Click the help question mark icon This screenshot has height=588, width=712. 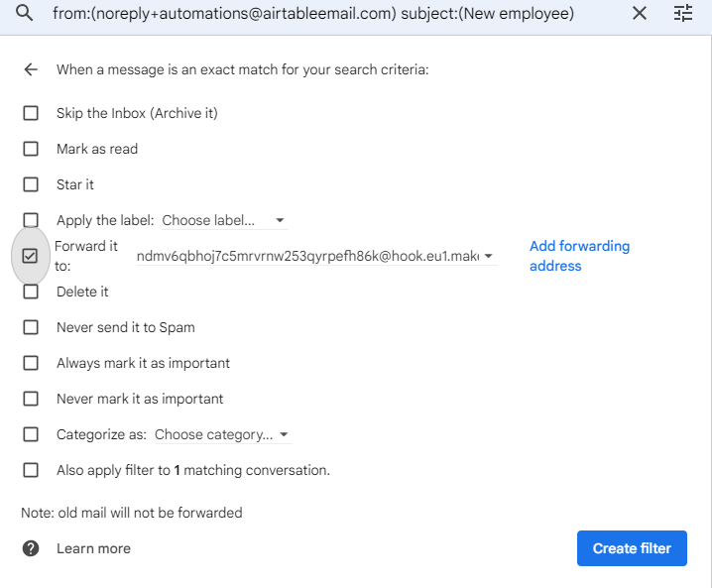click(31, 548)
